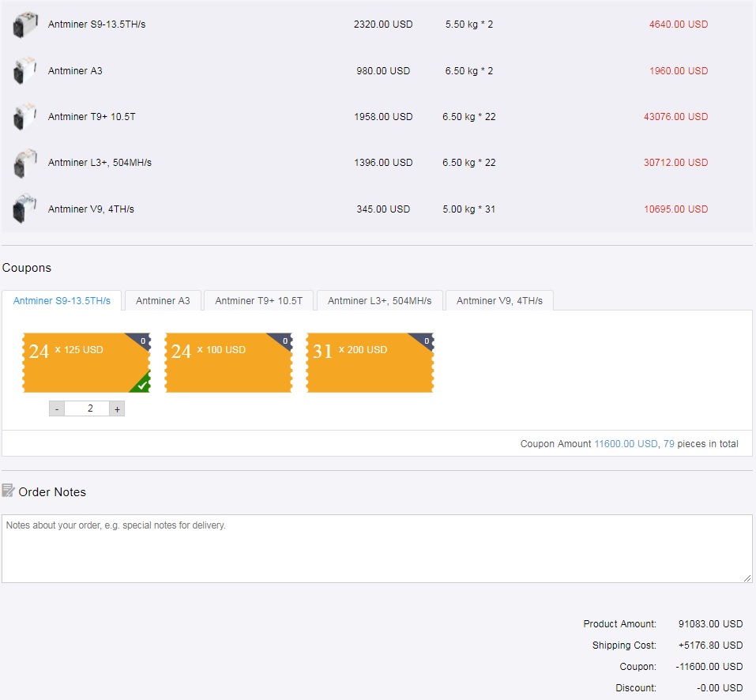Image resolution: width=756 pixels, height=700 pixels.
Task: Click the Shipping Cost +5176.80 USD value
Action: [x=711, y=645]
